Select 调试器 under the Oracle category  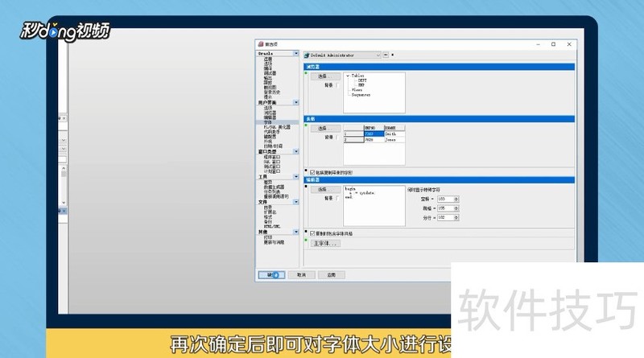point(270,73)
